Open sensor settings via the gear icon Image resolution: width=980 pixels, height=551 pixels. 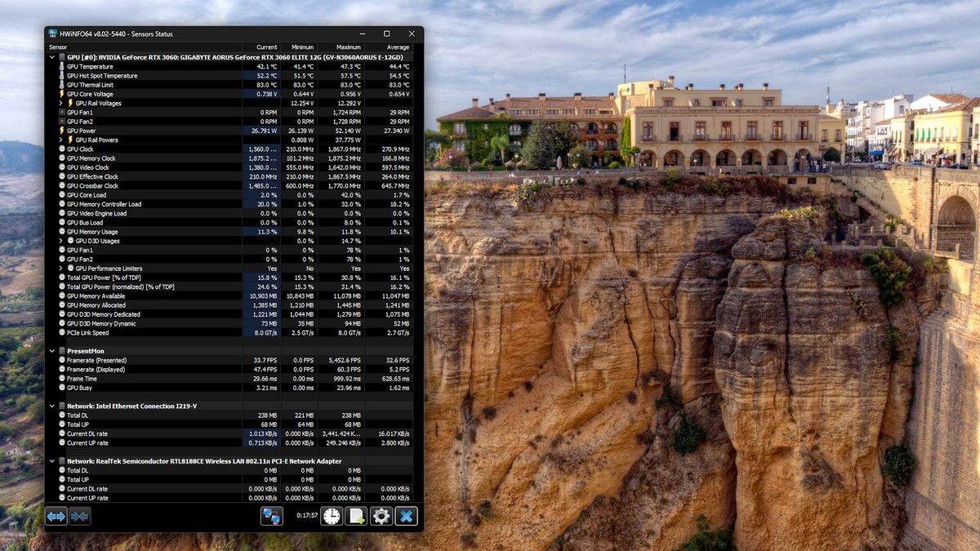pyautogui.click(x=381, y=516)
